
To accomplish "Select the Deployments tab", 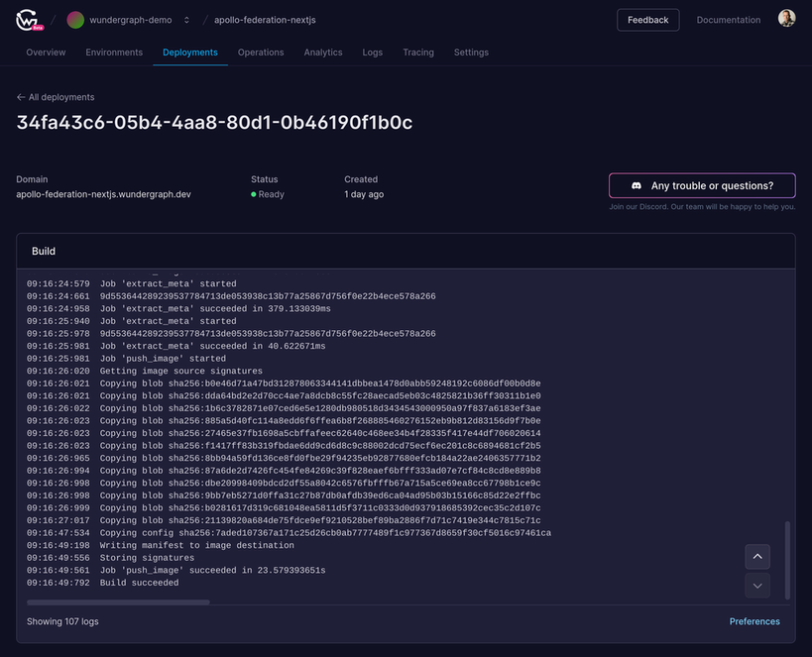I will [190, 53].
